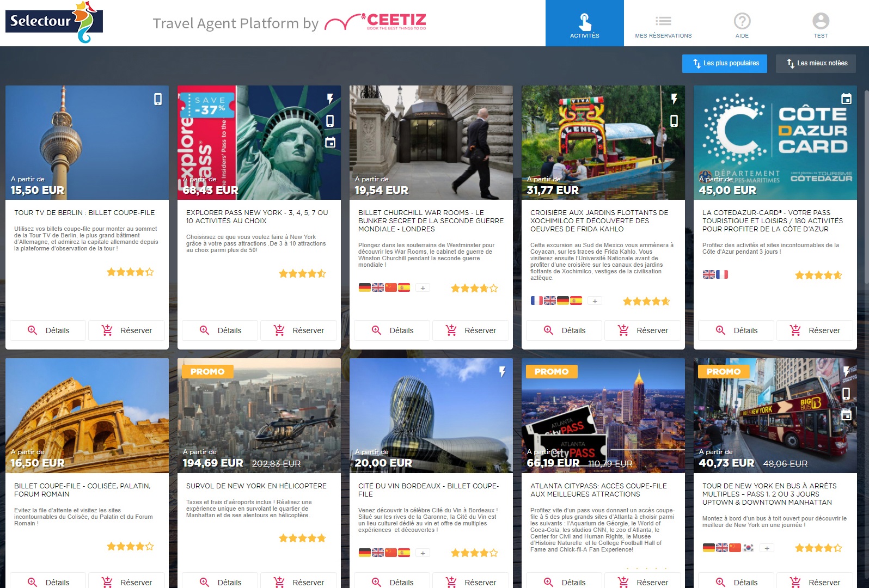869x588 pixels.
Task: Open Détails for Explorer Pass New York
Action: [219, 330]
